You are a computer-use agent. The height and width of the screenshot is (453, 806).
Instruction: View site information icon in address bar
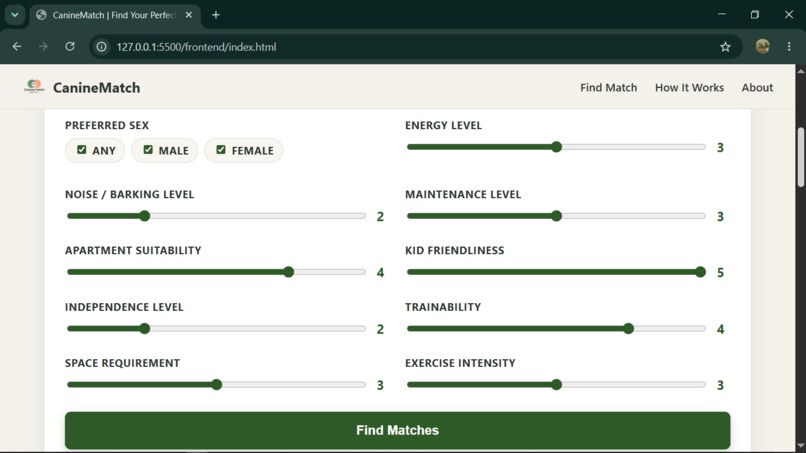click(x=102, y=47)
